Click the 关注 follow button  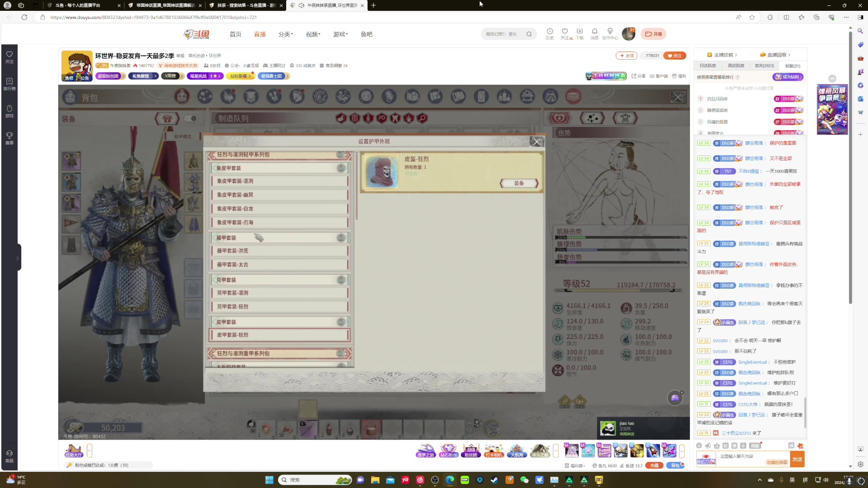(x=675, y=56)
